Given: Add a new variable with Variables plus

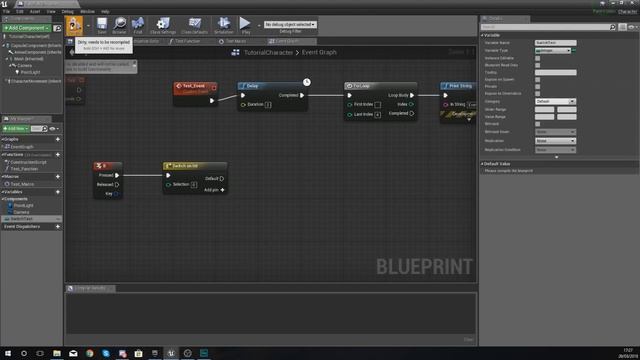Looking at the screenshot, I should click(x=58, y=192).
